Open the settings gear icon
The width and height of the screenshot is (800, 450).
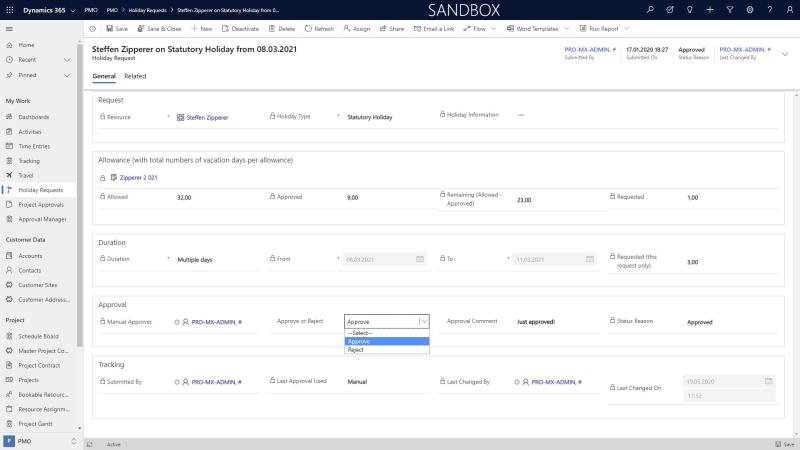pyautogui.click(x=749, y=9)
